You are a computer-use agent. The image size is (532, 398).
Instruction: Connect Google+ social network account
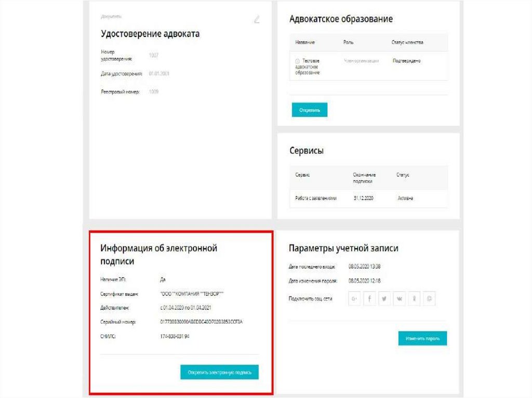[355, 299]
